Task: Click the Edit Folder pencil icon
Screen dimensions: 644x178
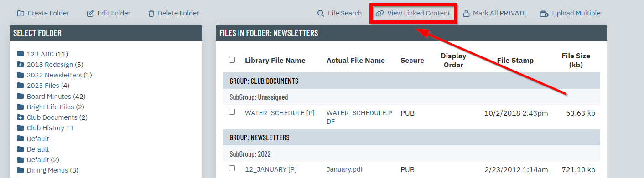Action: (90, 13)
